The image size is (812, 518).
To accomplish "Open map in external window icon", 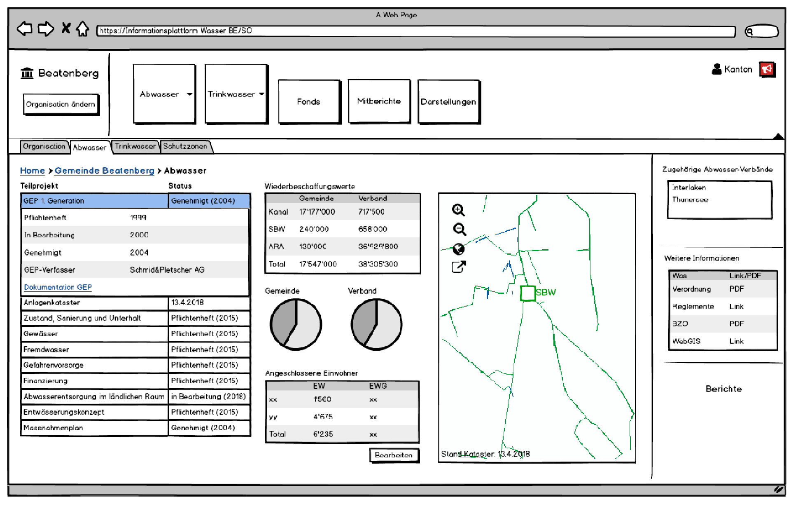I will [x=458, y=267].
